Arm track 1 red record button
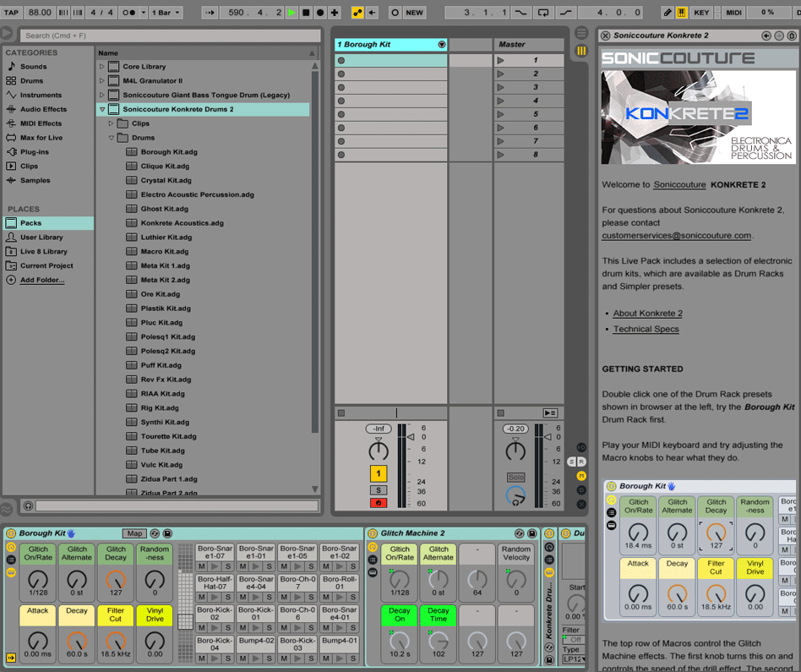 point(378,503)
